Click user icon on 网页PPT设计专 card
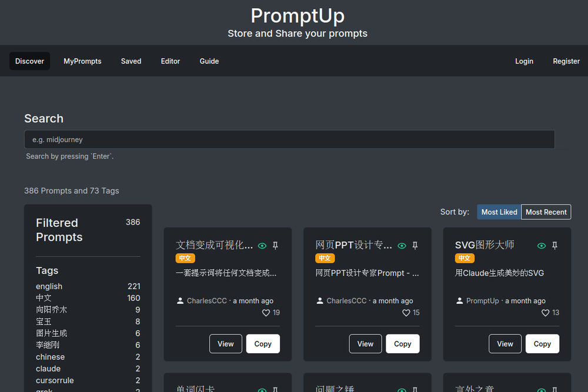The image size is (588, 392). pos(319,300)
